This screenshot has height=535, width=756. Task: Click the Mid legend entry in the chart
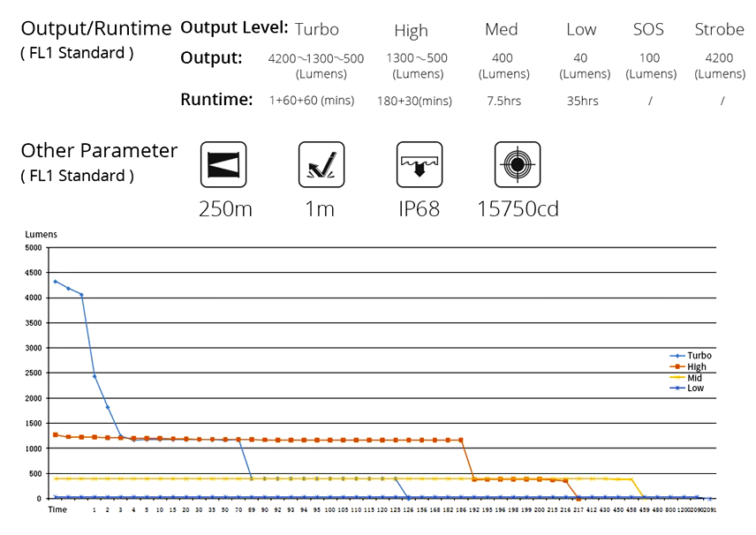(x=694, y=377)
